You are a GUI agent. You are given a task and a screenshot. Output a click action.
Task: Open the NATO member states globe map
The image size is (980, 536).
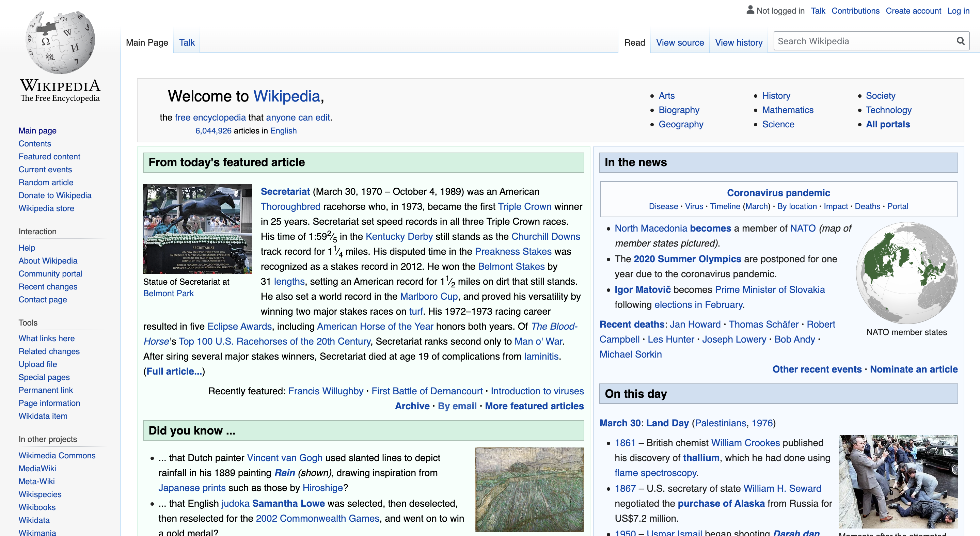pos(906,273)
